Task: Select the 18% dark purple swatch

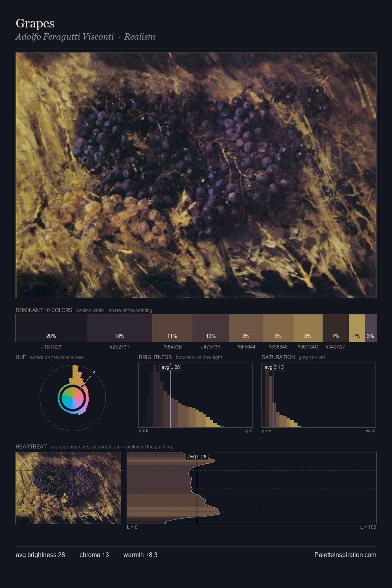Action: pyautogui.click(x=120, y=328)
